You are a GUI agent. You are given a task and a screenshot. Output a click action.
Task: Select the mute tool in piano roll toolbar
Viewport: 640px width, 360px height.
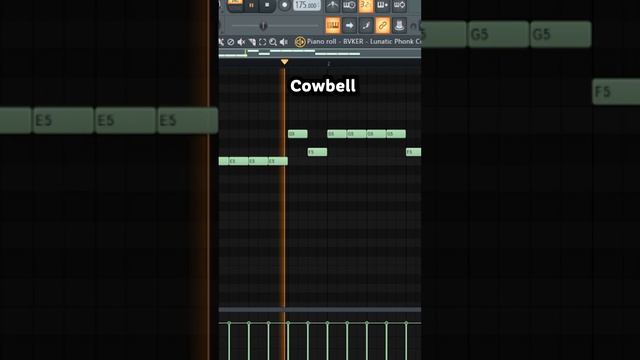pos(241,42)
